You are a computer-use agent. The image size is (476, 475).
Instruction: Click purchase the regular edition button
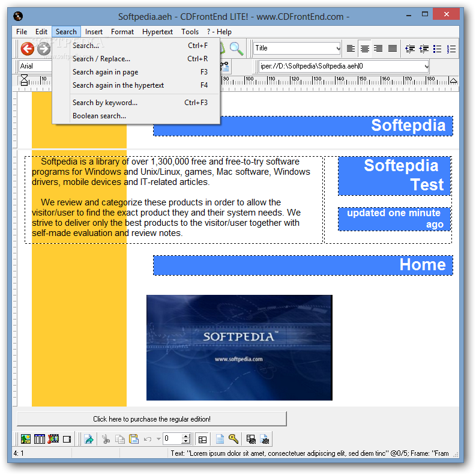(152, 419)
